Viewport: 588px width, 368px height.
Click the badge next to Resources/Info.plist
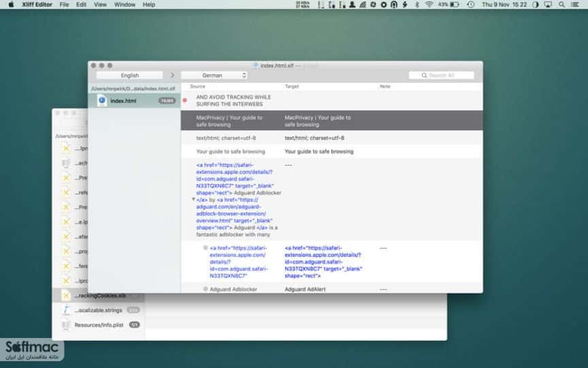(134, 325)
